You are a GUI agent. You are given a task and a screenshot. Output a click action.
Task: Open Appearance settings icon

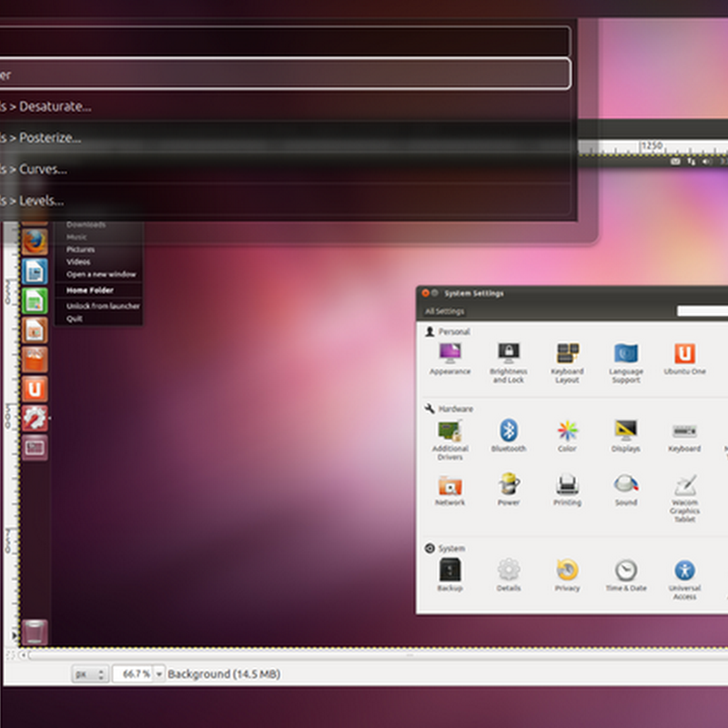[450, 359]
